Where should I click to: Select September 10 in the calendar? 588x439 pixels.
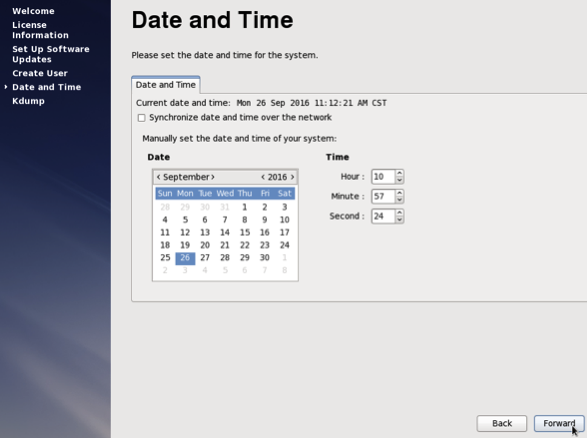coord(285,220)
